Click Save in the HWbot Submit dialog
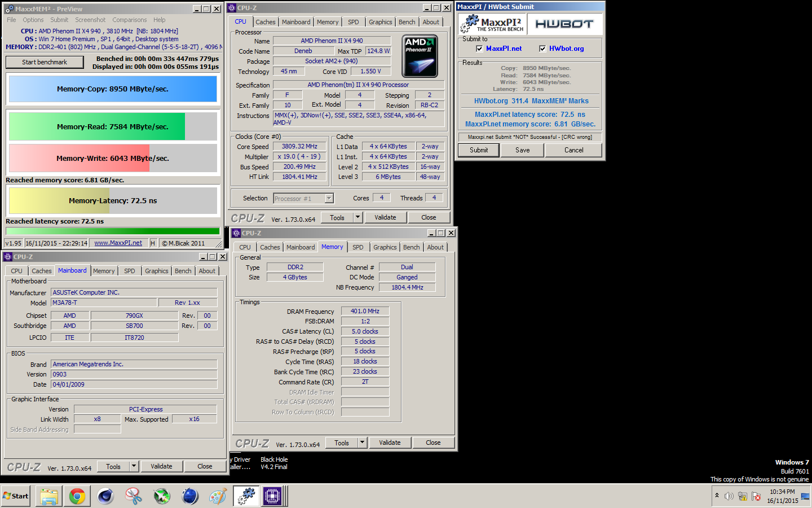812x508 pixels. 523,150
